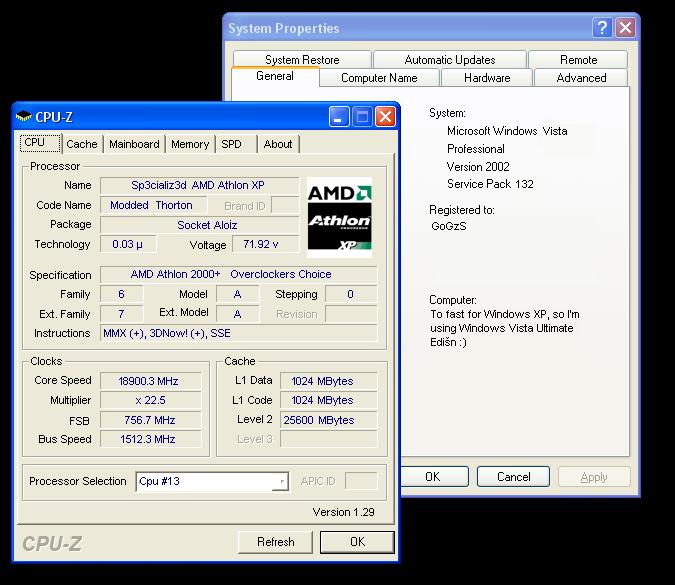Click the CPU-Z title bar app icon
675x585 pixels.
tap(24, 117)
